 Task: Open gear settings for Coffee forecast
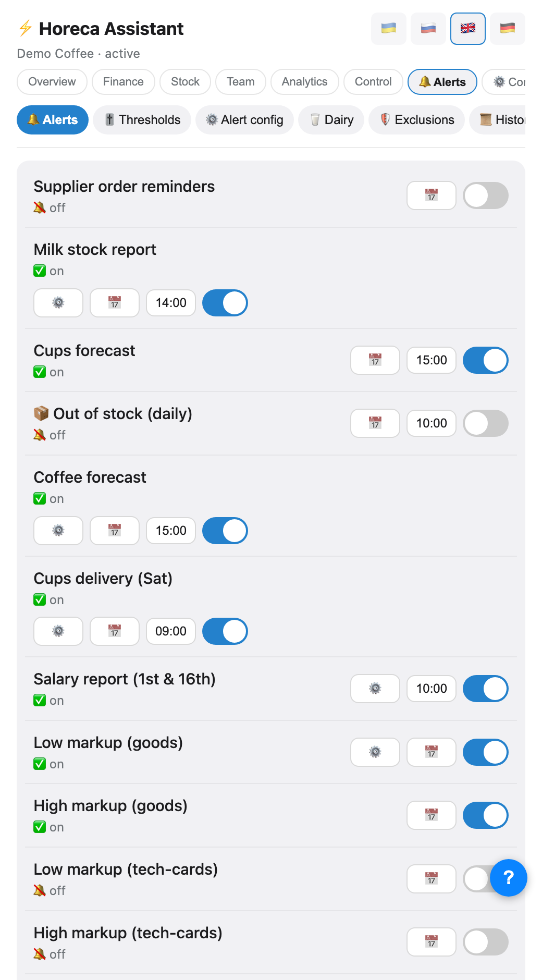pos(58,531)
